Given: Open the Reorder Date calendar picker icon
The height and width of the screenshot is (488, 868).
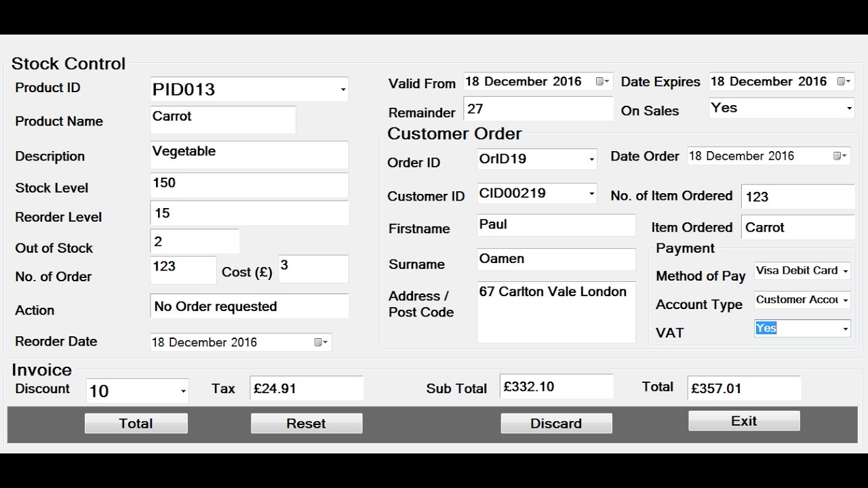Looking at the screenshot, I should pyautogui.click(x=321, y=342).
